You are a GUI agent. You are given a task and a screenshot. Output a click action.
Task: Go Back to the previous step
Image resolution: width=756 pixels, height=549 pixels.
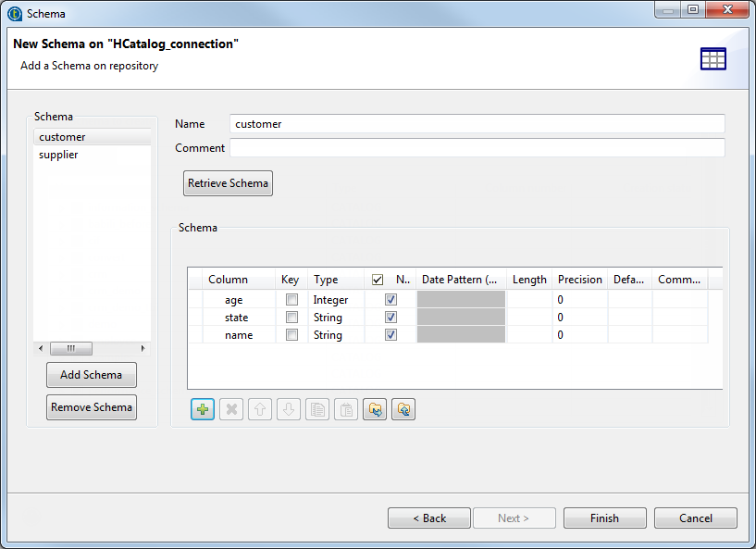pyautogui.click(x=429, y=518)
